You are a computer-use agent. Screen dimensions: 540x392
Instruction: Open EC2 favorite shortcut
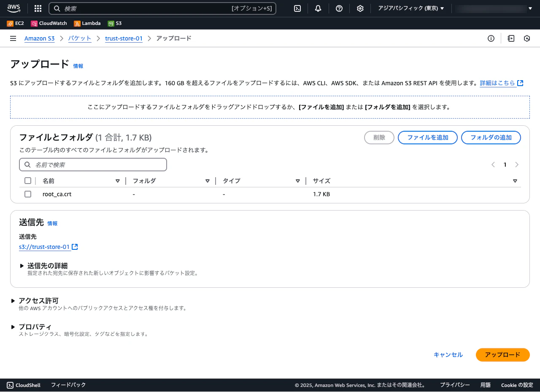pyautogui.click(x=16, y=24)
